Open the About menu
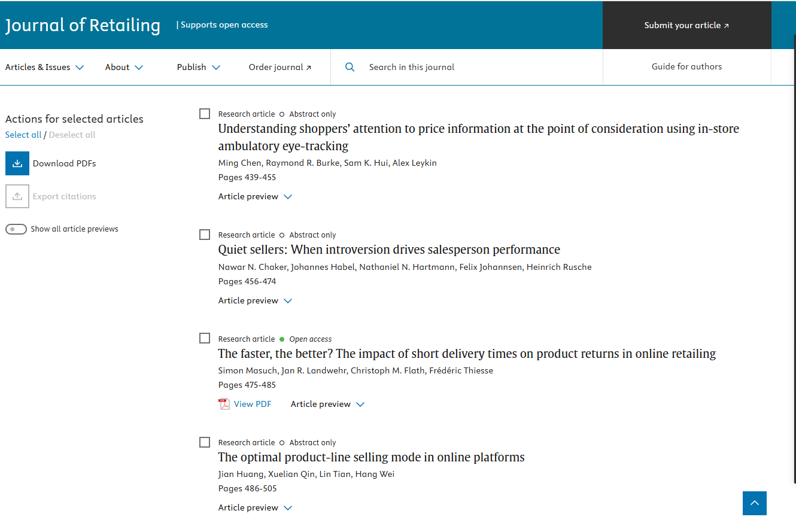 click(124, 67)
